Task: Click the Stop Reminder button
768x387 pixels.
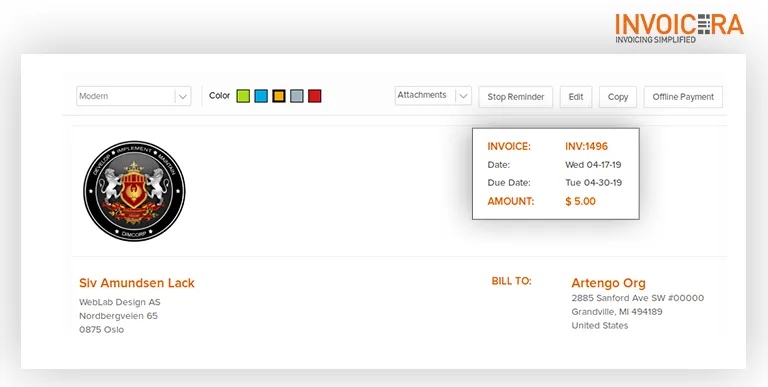Action: tap(516, 97)
